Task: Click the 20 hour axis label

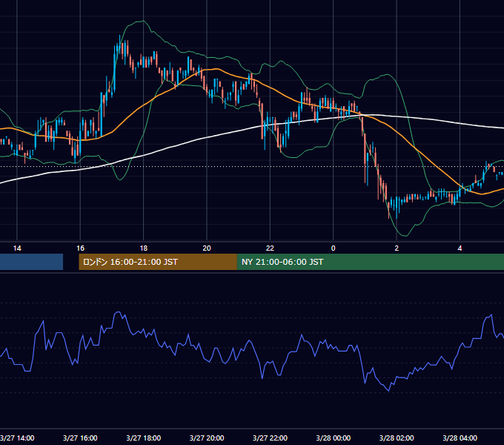Action: click(207, 248)
